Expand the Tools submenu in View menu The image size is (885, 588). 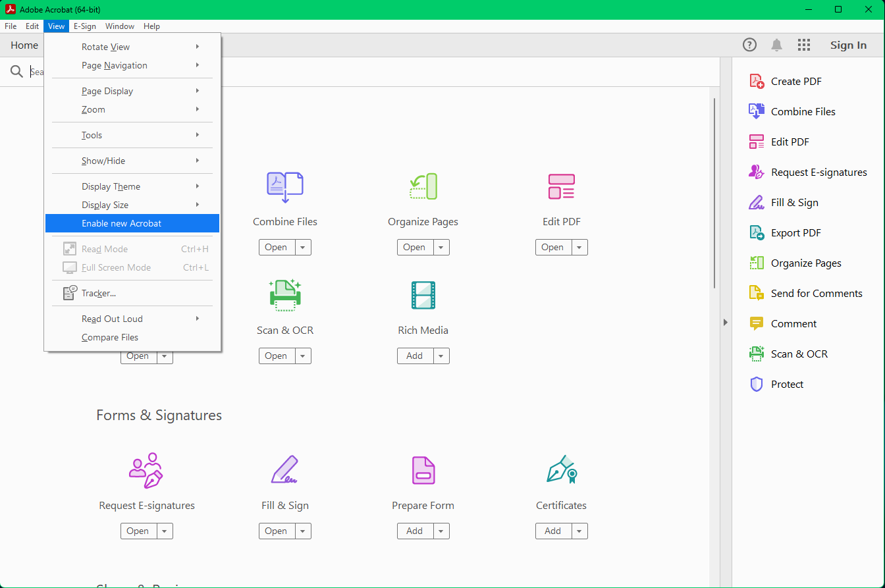tap(132, 135)
